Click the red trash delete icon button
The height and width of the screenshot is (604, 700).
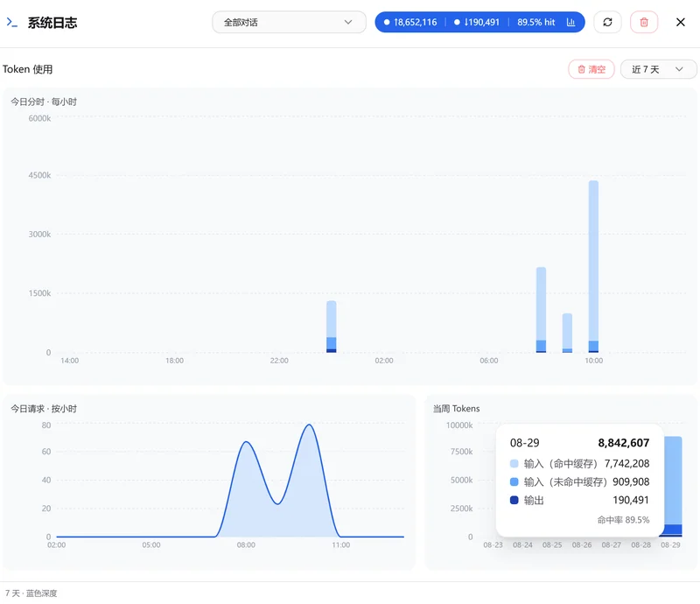coord(644,23)
